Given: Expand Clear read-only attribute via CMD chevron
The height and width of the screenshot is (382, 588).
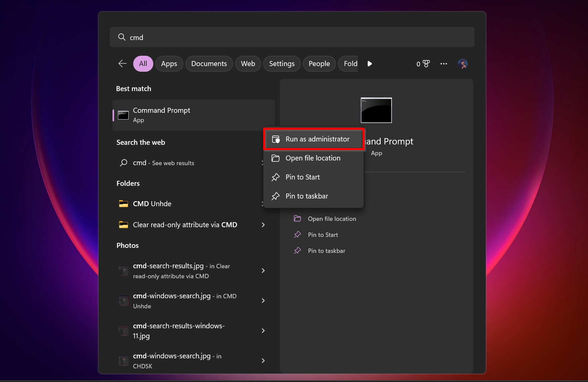Looking at the screenshot, I should click(x=263, y=225).
